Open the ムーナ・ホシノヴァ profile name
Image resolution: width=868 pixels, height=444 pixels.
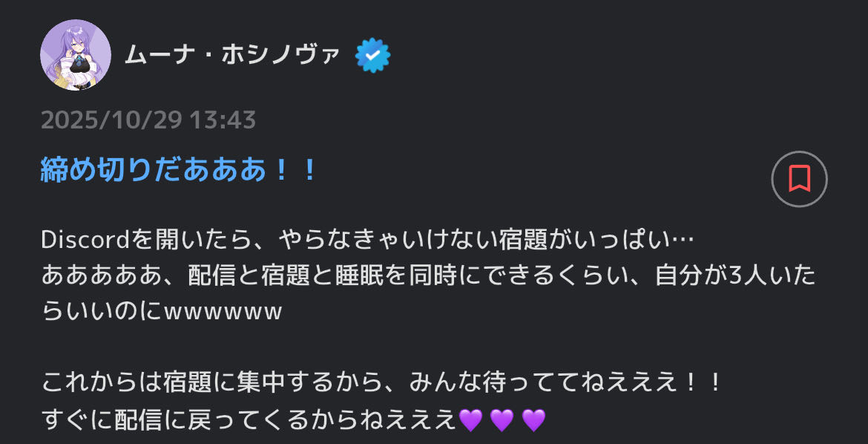[x=232, y=56]
